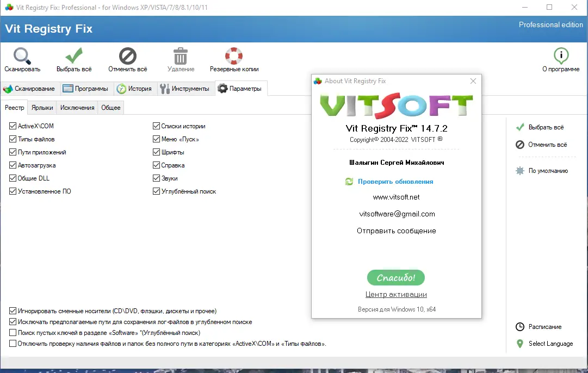Viewport: 588px width, 373px height.
Task: Toggle Игнорировать сменные носители checkbox
Action: tap(13, 311)
